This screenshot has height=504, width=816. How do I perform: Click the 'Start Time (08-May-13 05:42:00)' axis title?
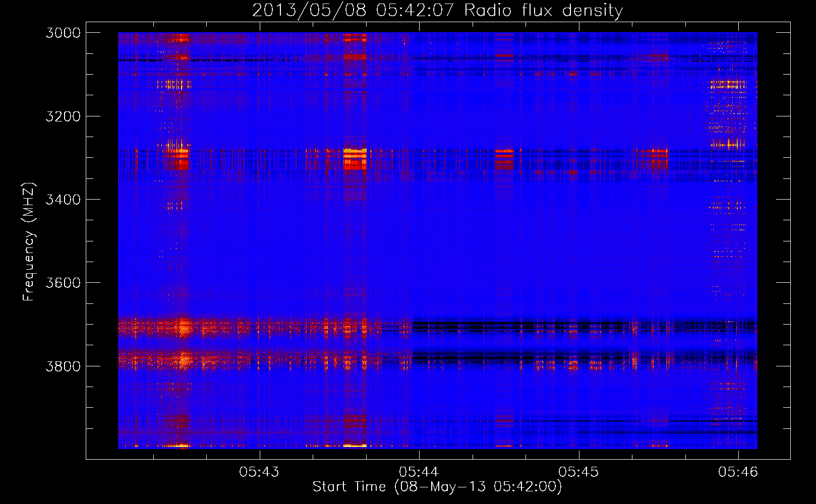[x=437, y=487]
